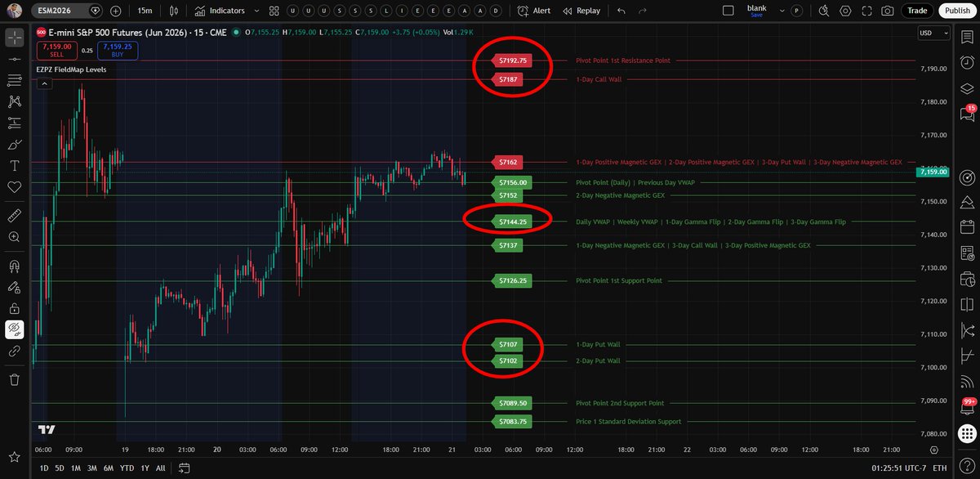Toggle magnet mode for drawings
The height and width of the screenshot is (479, 980).
(x=14, y=266)
